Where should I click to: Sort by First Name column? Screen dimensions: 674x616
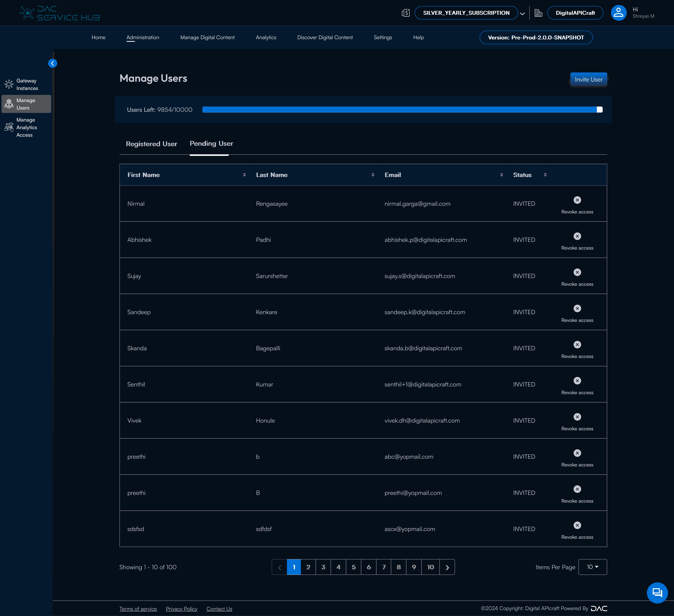[x=244, y=175]
